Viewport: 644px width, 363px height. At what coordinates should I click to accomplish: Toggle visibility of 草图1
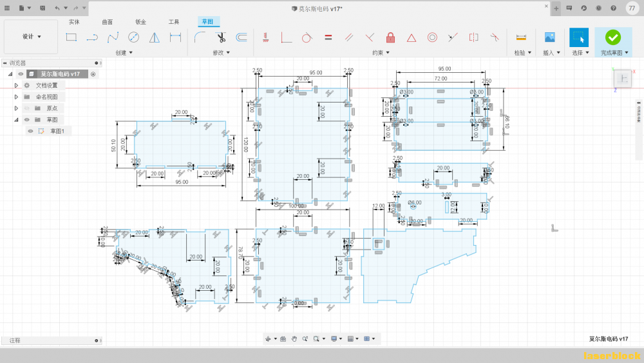pyautogui.click(x=30, y=131)
